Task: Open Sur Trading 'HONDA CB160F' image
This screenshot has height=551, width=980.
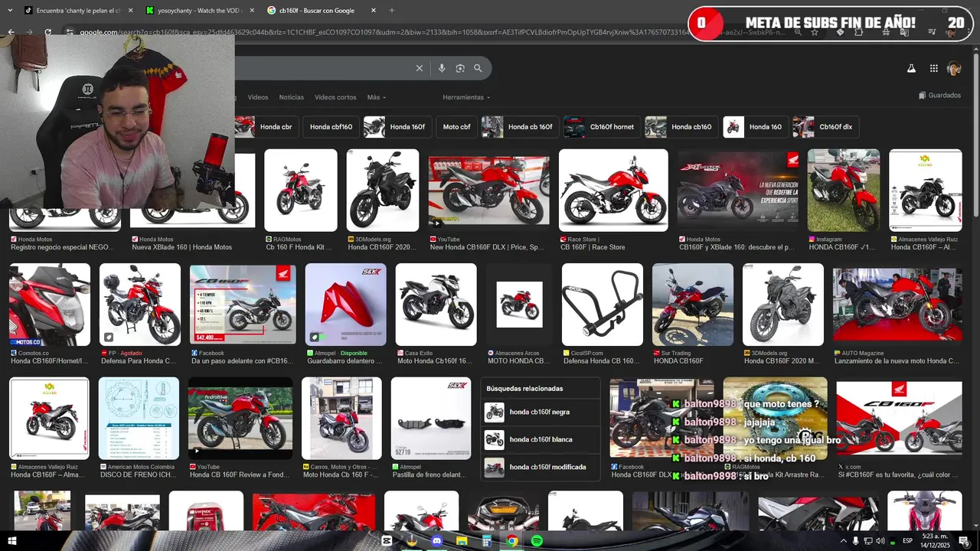Action: point(692,305)
